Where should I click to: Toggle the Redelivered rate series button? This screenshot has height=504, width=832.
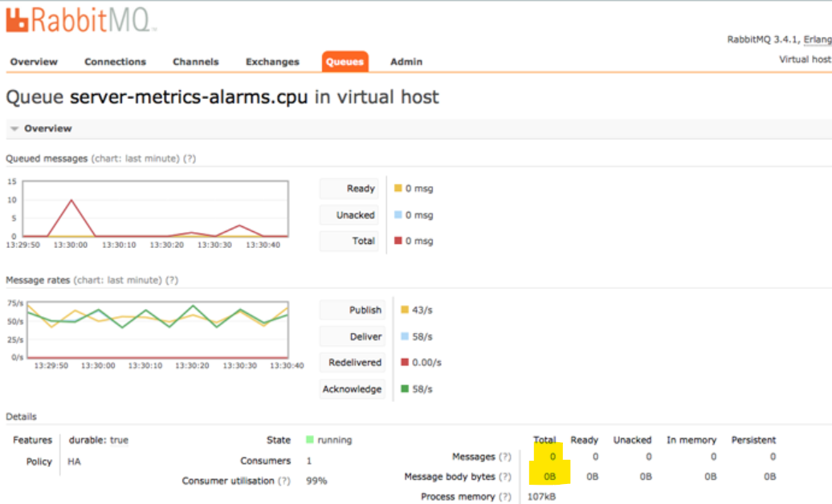[353, 363]
